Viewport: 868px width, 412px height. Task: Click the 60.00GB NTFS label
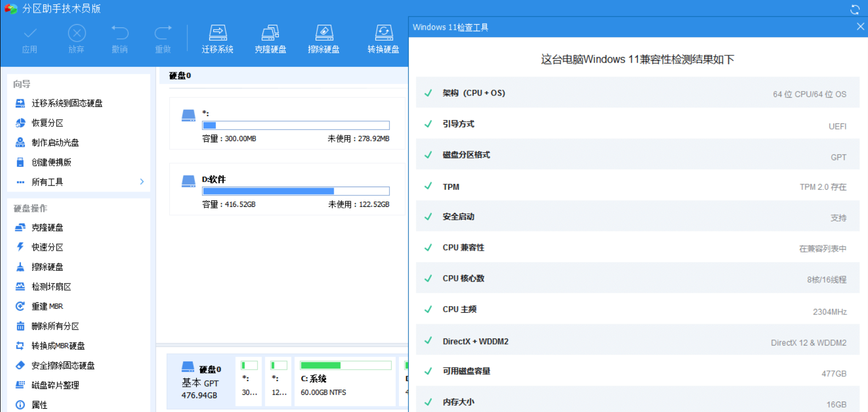[323, 392]
